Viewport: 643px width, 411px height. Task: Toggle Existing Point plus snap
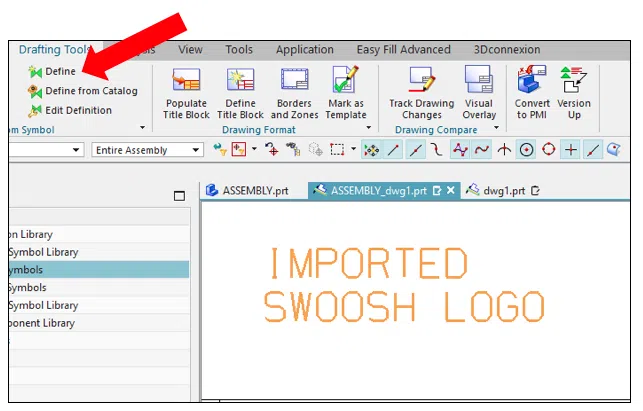[x=571, y=150]
